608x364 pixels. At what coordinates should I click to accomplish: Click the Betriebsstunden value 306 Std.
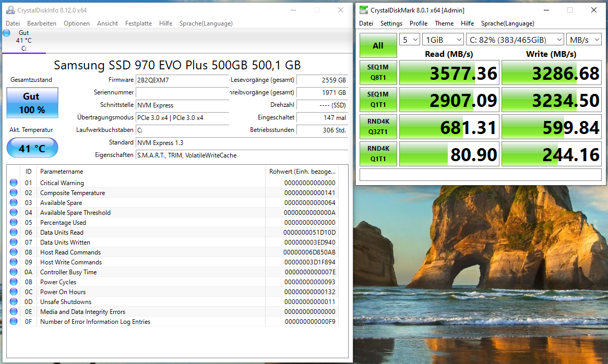tap(322, 130)
